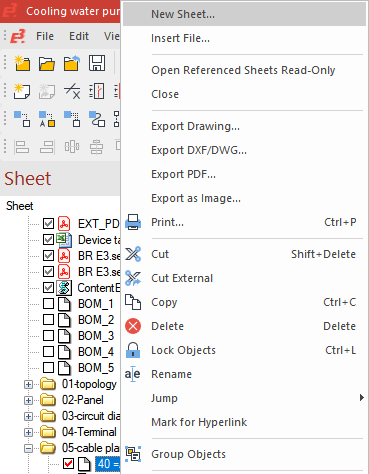Open the File menu
The width and height of the screenshot is (369, 474).
pyautogui.click(x=45, y=36)
